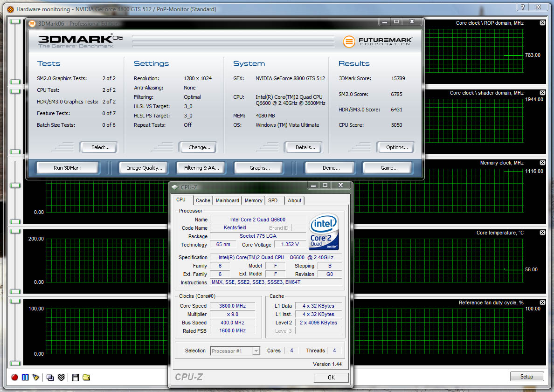Click the Kentsfield code name field
This screenshot has width=554, height=392.
tap(235, 228)
